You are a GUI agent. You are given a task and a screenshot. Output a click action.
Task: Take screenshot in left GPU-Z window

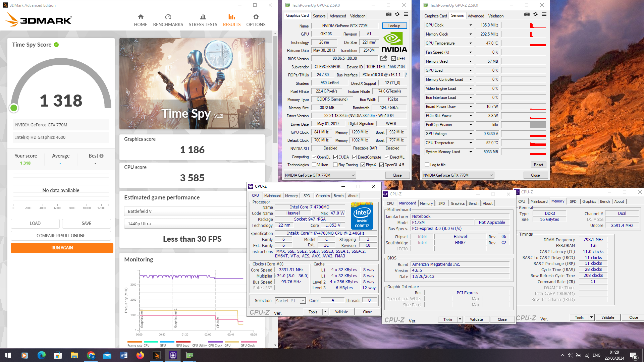[388, 14]
